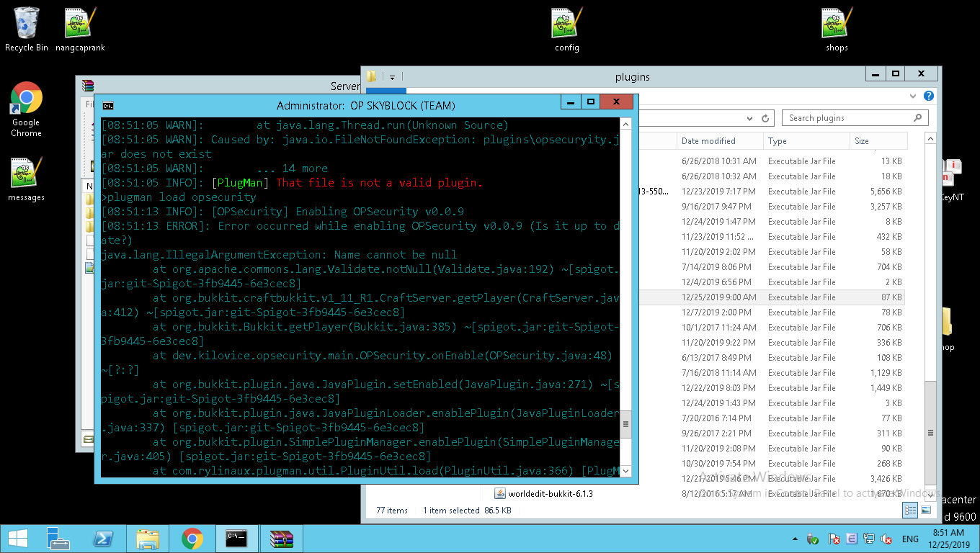
Task: Sort files by Date modified column
Action: 708,141
